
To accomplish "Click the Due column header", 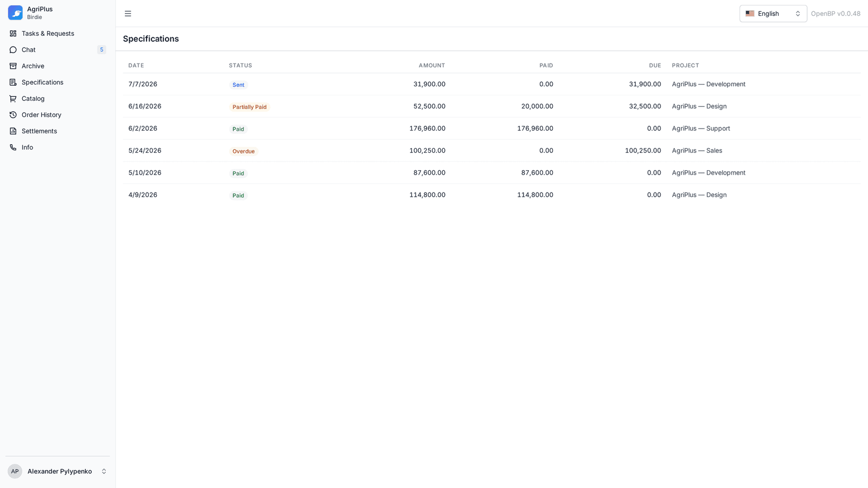I will [x=655, y=66].
